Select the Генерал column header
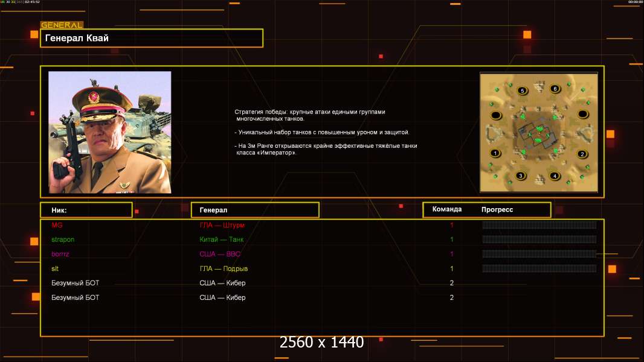Screen dimensions: 644x362 click(x=255, y=210)
